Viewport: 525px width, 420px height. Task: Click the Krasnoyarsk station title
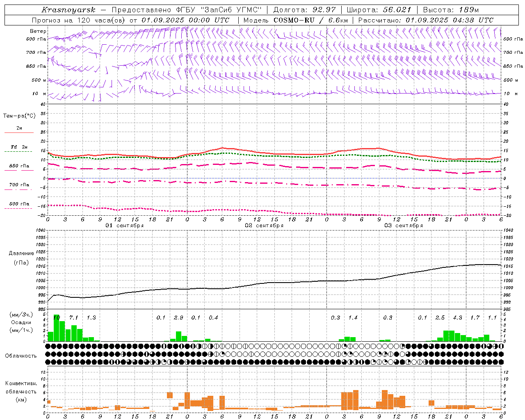(x=68, y=10)
